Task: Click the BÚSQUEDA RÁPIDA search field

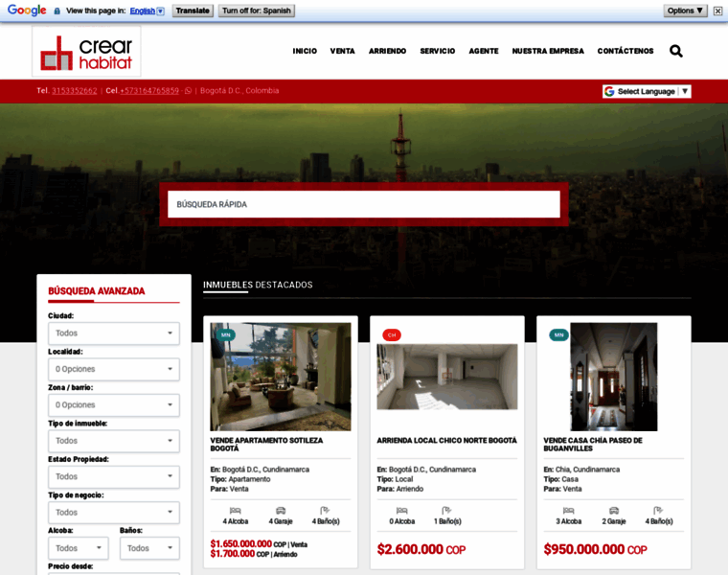Action: click(364, 204)
